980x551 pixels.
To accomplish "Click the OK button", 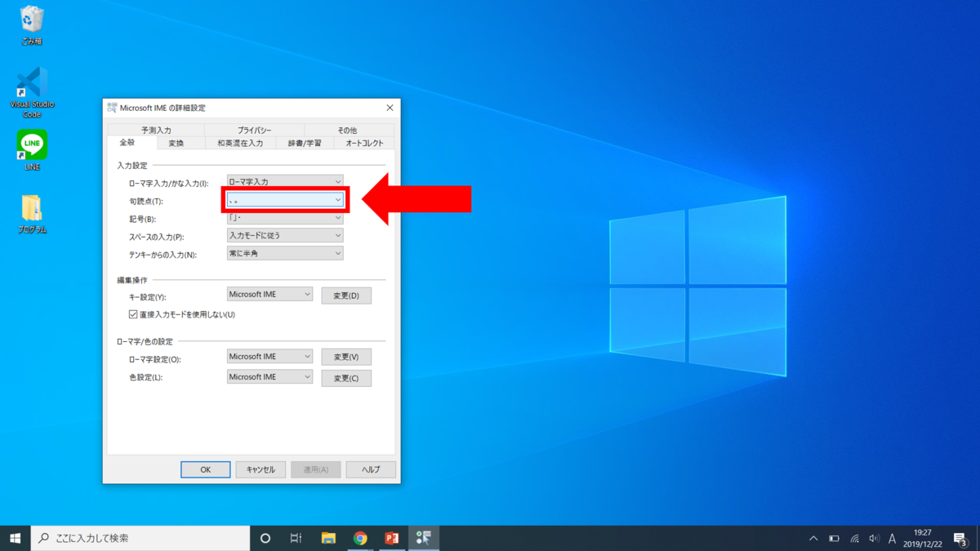I will (205, 469).
